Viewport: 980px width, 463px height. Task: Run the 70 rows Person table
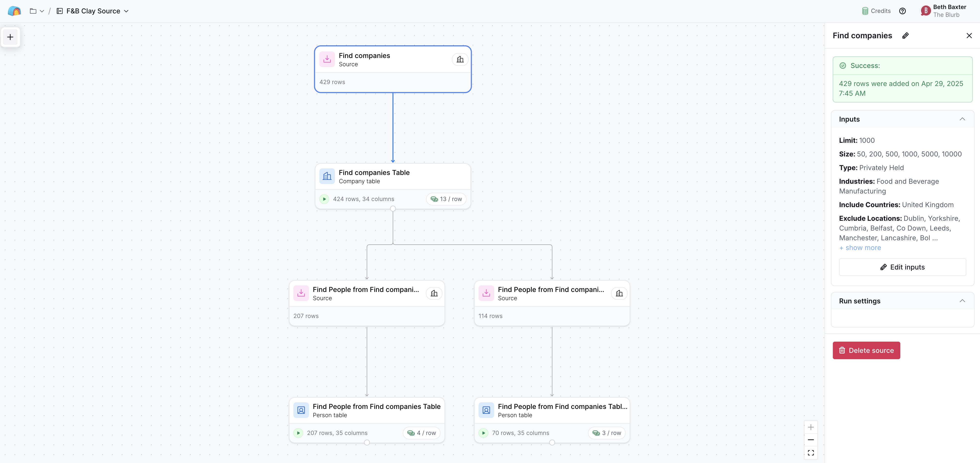483,433
